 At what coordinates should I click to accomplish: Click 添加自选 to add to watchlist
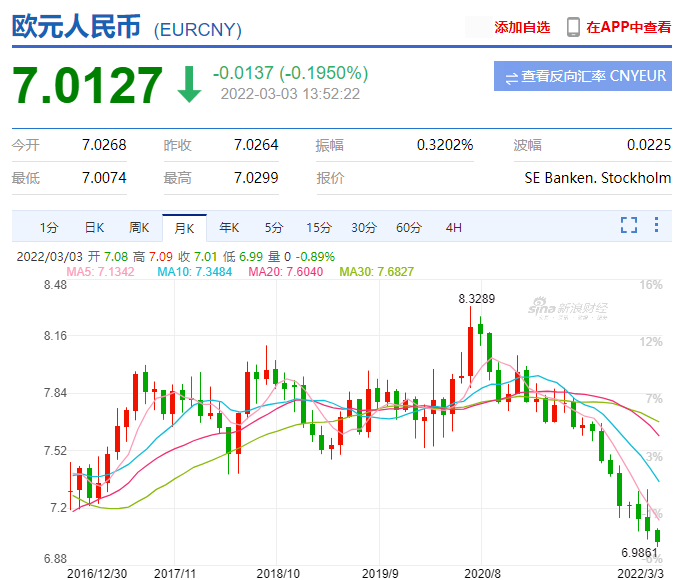(522, 28)
